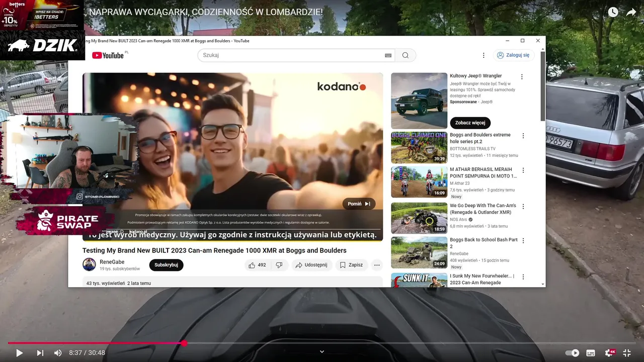Click the video title Testing My Brand New BUILT
Image resolution: width=644 pixels, height=362 pixels.
pos(214,250)
